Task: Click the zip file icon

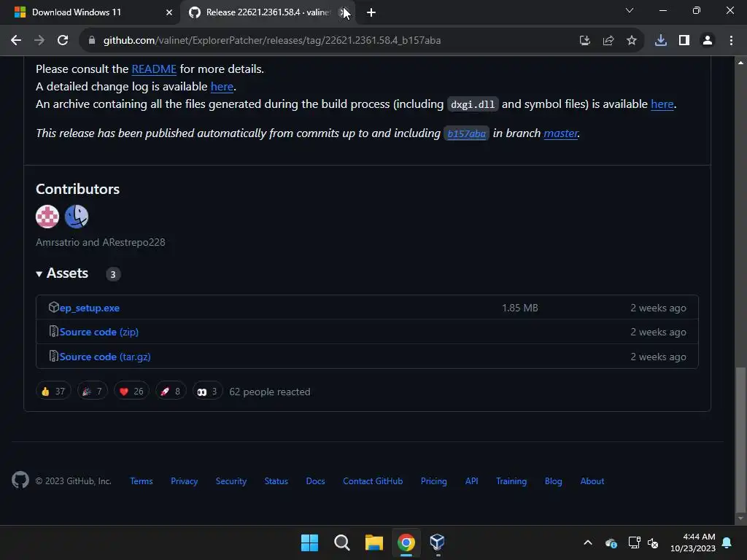Action: (54, 332)
